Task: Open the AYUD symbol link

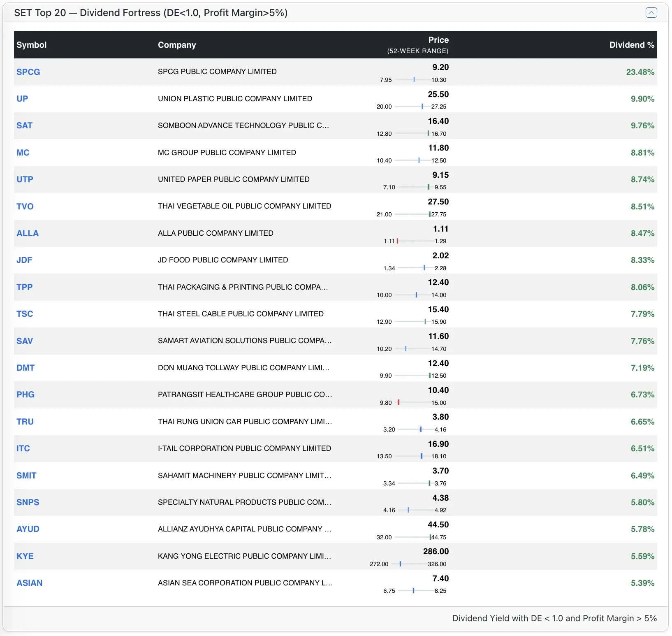Action: 28,529
